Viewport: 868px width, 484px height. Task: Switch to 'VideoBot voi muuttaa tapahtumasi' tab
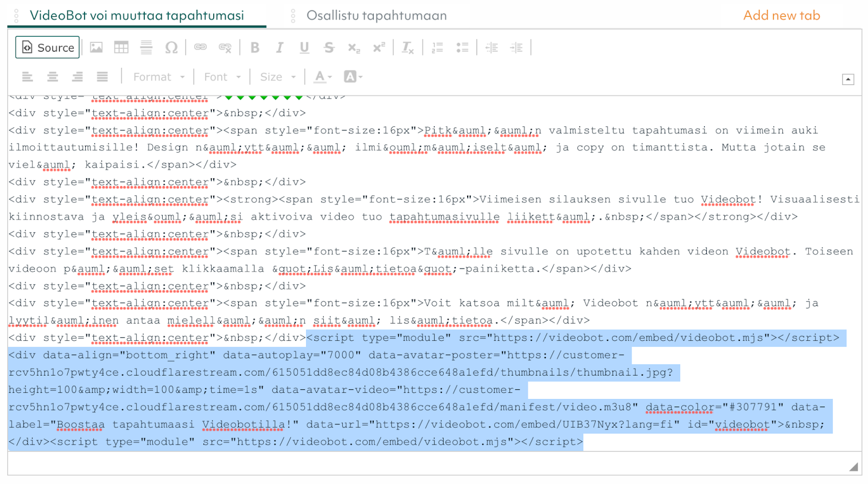(x=137, y=15)
